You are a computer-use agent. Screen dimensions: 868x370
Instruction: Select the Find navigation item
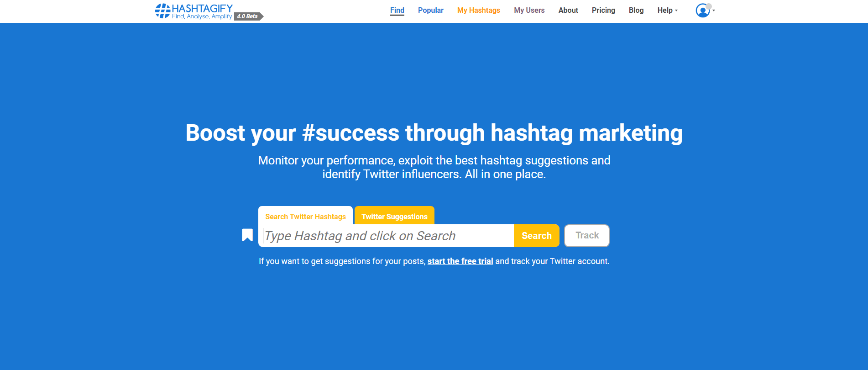(397, 10)
